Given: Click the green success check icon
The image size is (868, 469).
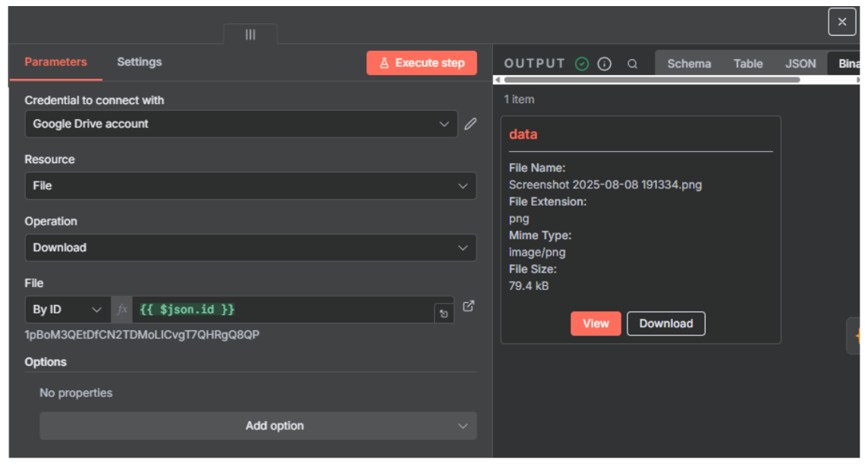Looking at the screenshot, I should pyautogui.click(x=582, y=65).
